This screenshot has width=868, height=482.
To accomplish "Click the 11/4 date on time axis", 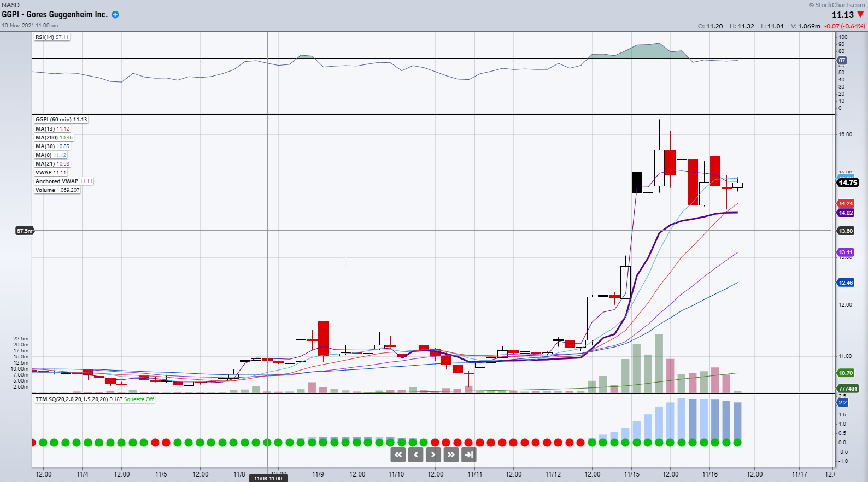I will 83,474.
